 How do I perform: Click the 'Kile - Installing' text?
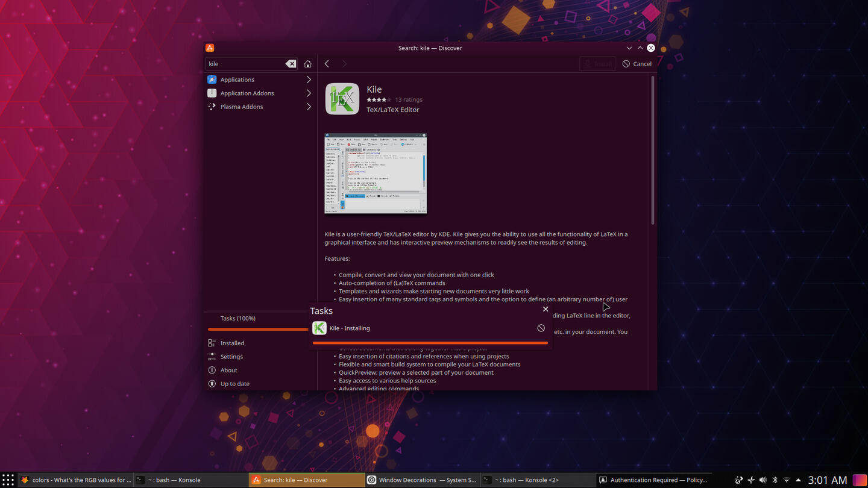pyautogui.click(x=350, y=328)
